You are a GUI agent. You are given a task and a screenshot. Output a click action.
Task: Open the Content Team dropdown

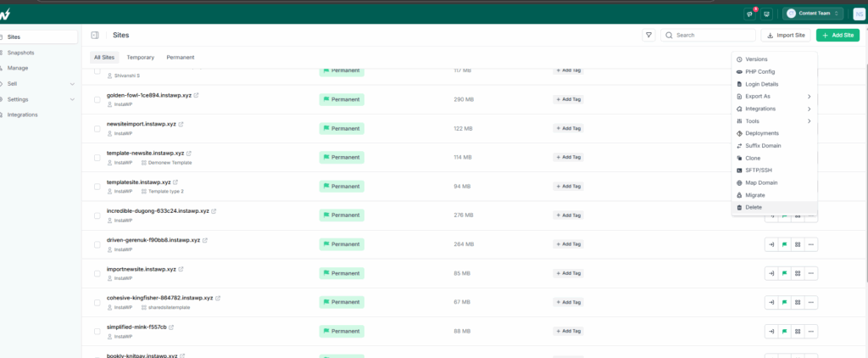point(813,14)
